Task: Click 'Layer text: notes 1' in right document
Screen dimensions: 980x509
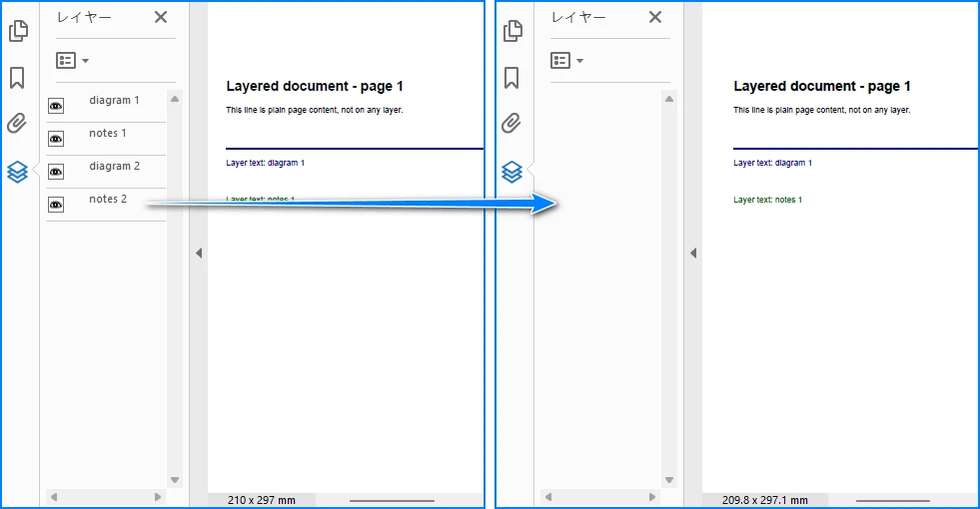Action: 767,200
